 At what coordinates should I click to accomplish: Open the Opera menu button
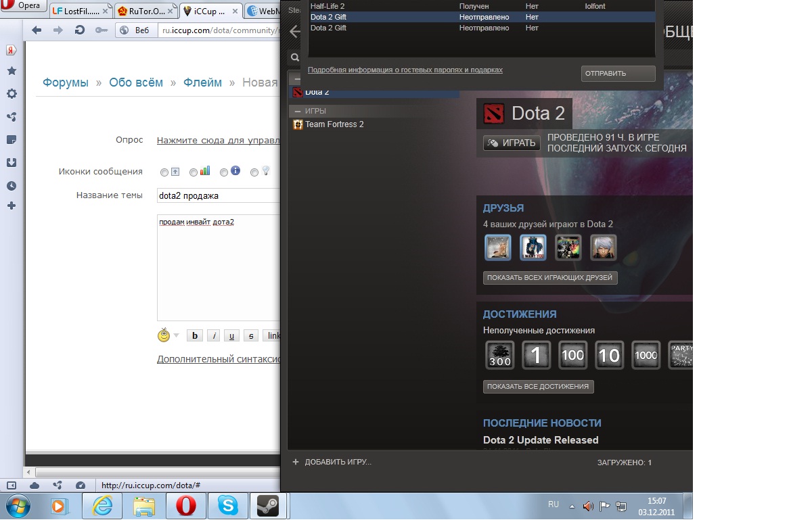pyautogui.click(x=24, y=5)
